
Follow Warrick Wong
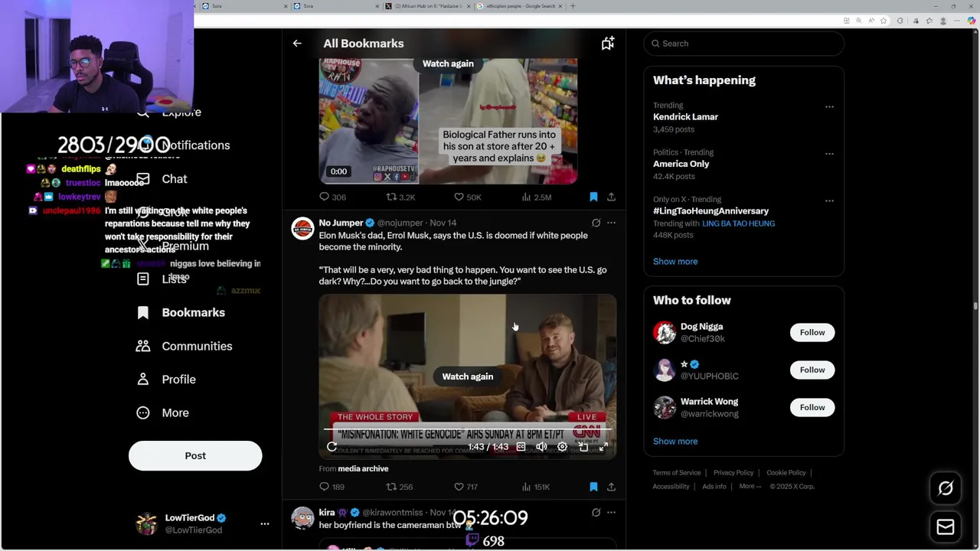(812, 407)
